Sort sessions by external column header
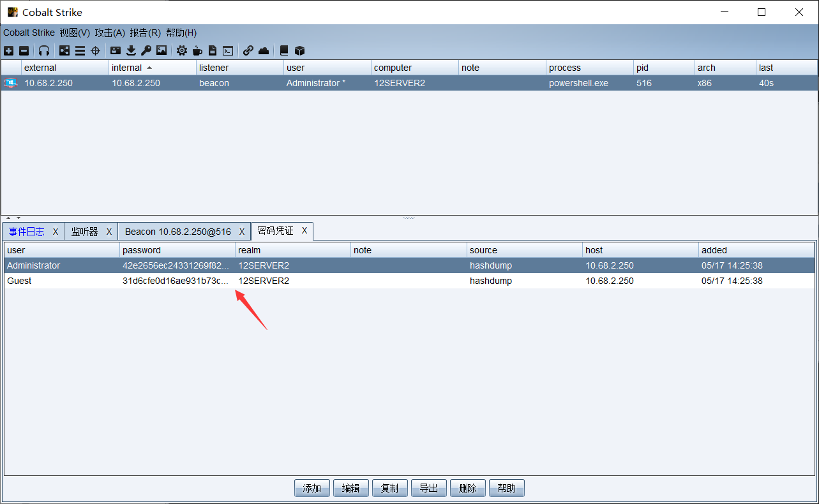Screen dimensions: 819x504 point(65,68)
